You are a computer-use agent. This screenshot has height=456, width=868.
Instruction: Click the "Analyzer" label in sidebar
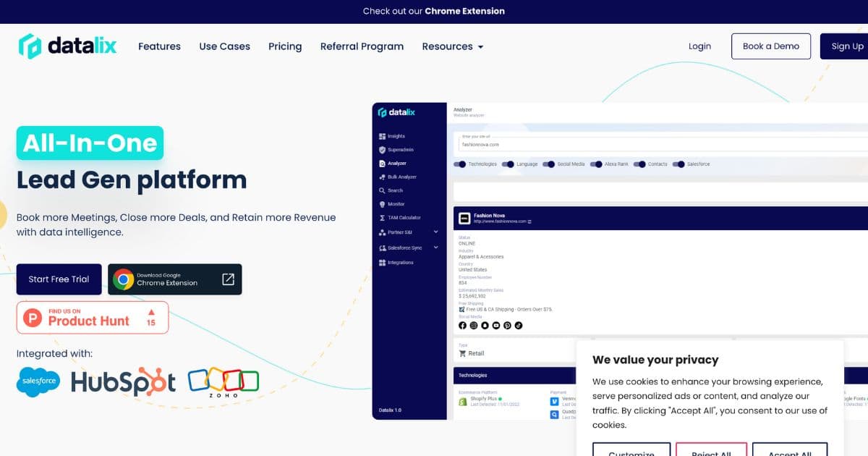(397, 164)
